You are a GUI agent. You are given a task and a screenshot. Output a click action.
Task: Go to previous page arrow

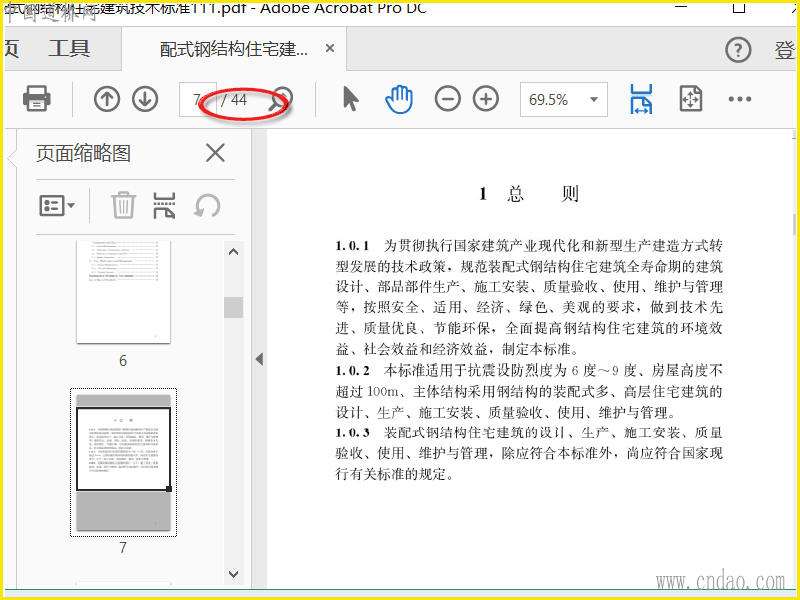107,99
